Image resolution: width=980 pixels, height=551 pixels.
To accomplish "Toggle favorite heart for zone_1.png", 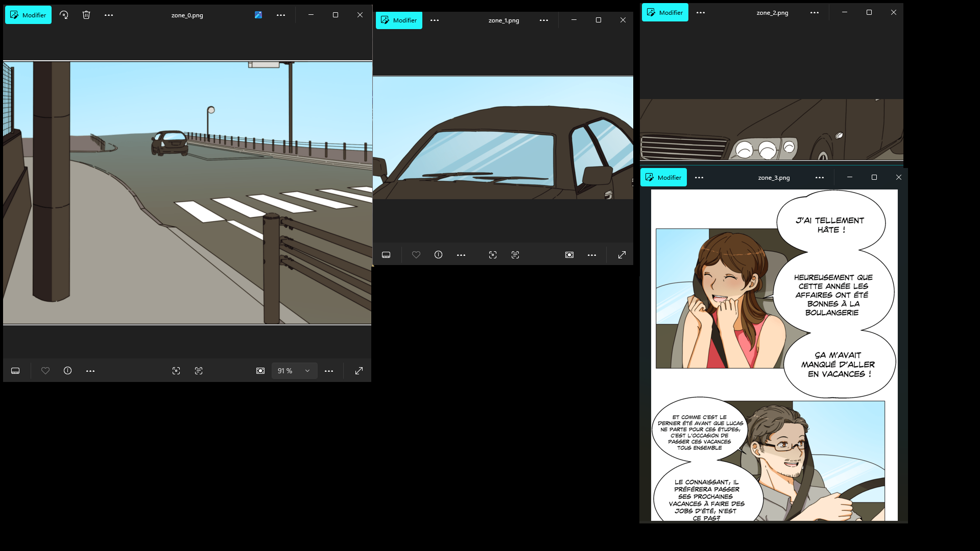I will [416, 255].
